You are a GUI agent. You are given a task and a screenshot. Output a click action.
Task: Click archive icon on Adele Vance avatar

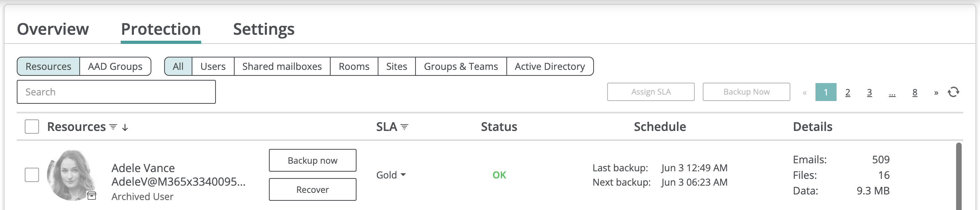pyautogui.click(x=92, y=195)
